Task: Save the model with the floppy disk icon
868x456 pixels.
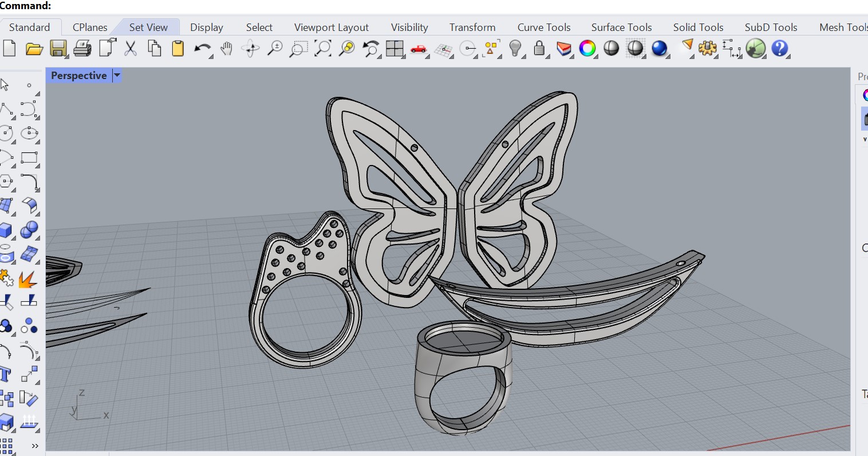Action: coord(58,49)
